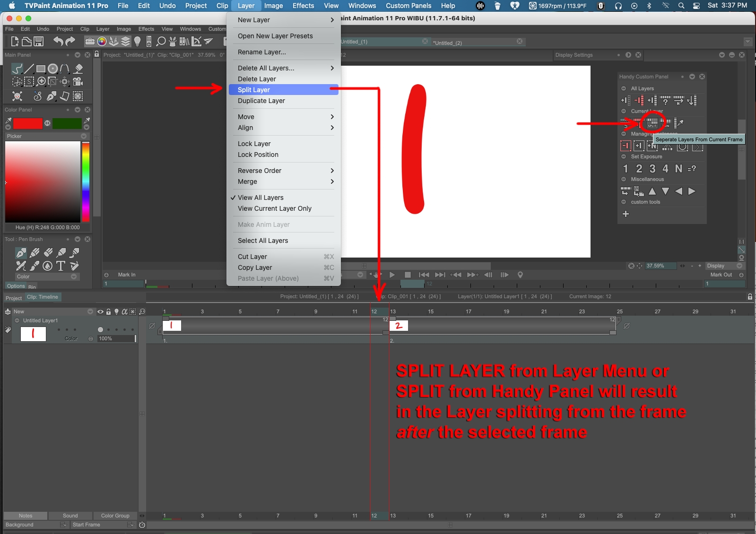Click the Color Group button
Viewport: 756px width, 534px height.
pyautogui.click(x=115, y=516)
